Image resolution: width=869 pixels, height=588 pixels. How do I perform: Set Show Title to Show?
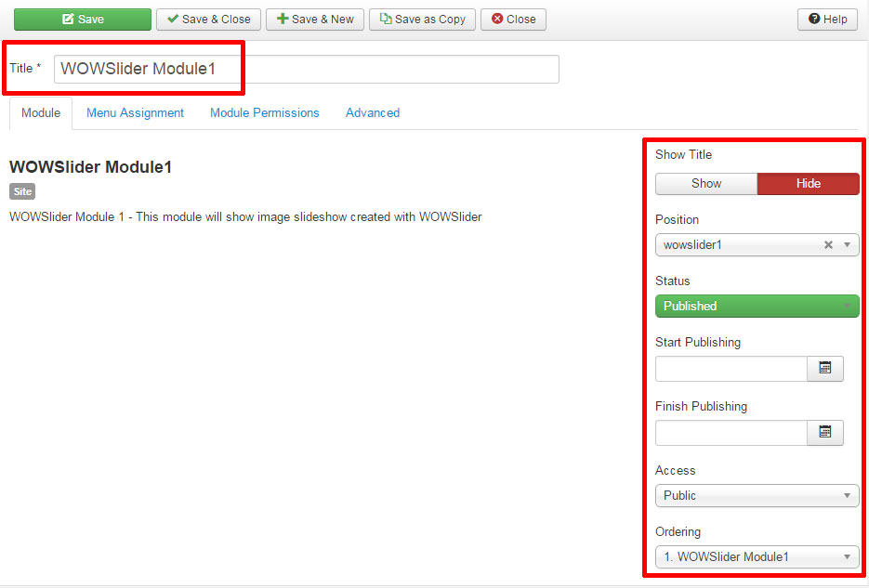click(706, 184)
